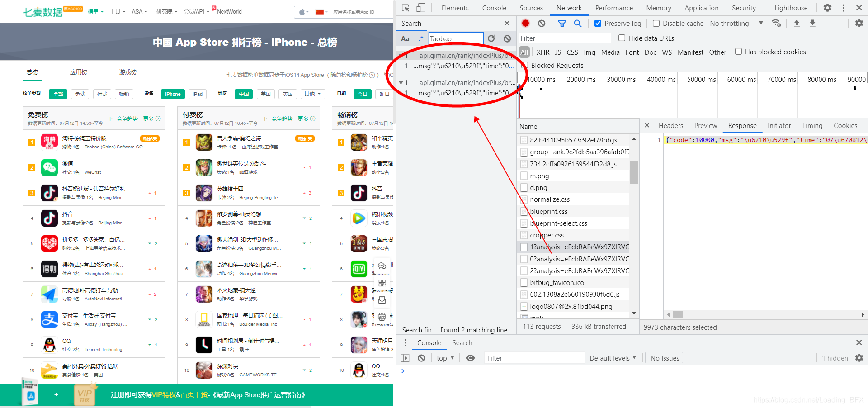Screen dimensions: 868x408
Task: Click the 七麦数据 site logo
Action: pos(43,12)
